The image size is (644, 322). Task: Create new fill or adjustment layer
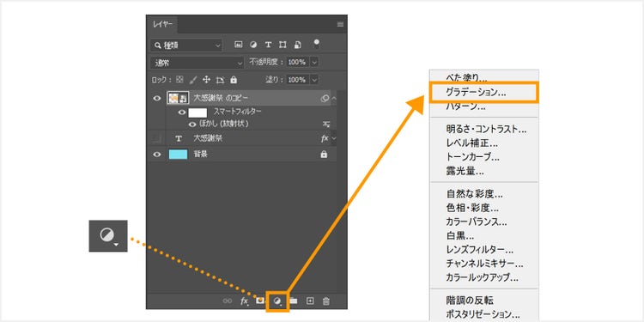(277, 301)
